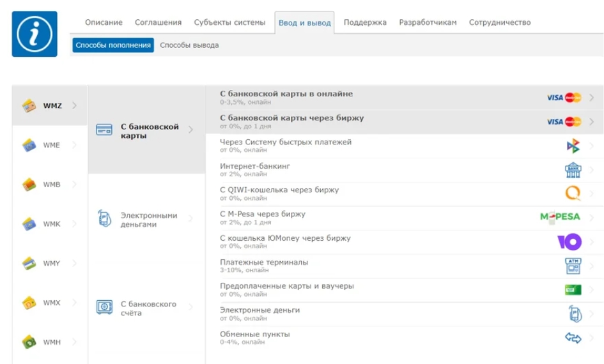Click the QIWI wallet logo icon
Viewport: 604px width, 364px height.
pyautogui.click(x=573, y=193)
